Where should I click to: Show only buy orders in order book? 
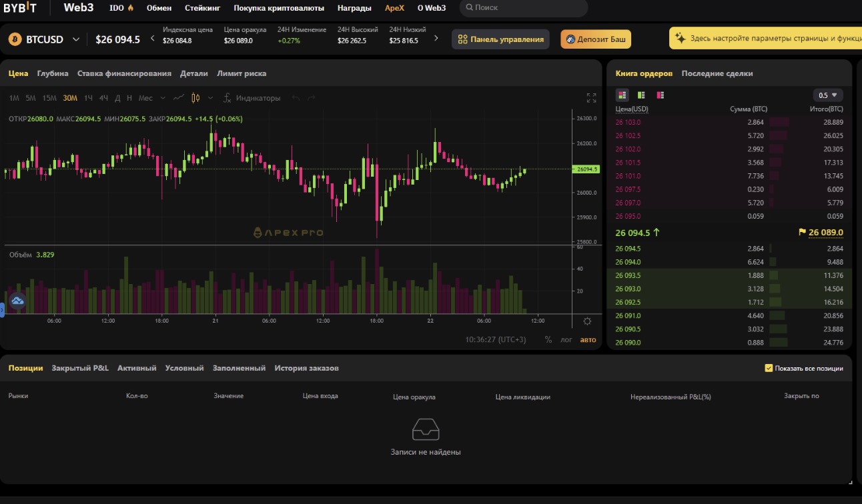640,95
